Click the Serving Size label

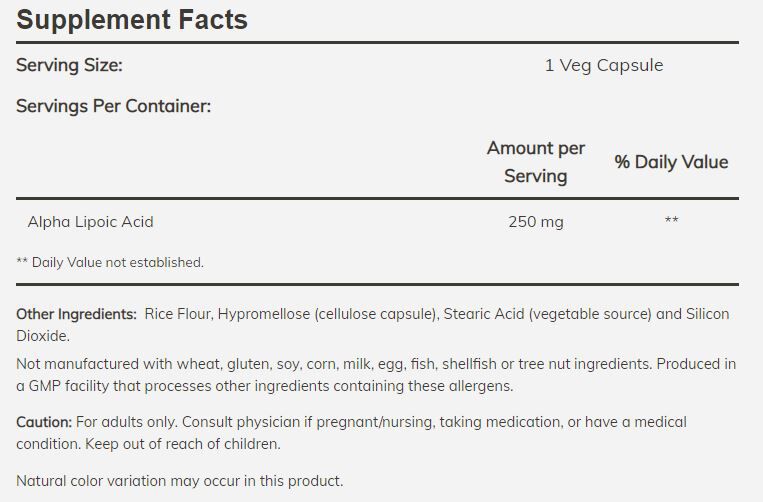[x=69, y=65]
